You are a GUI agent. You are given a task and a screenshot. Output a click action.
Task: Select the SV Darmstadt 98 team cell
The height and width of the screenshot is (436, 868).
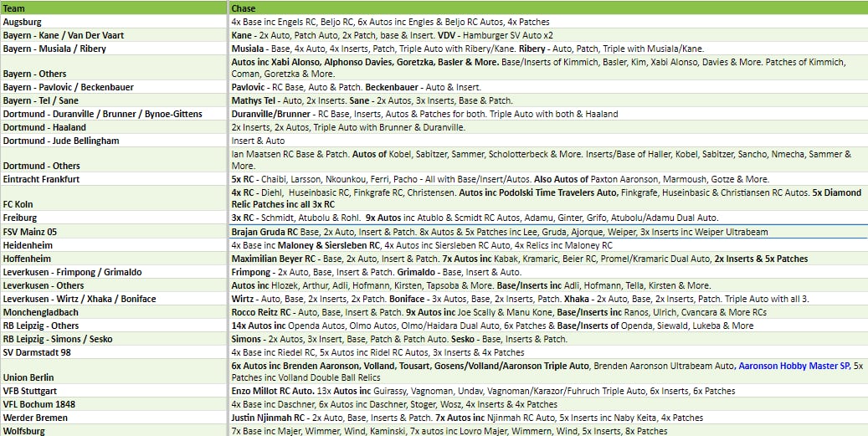[114, 352]
